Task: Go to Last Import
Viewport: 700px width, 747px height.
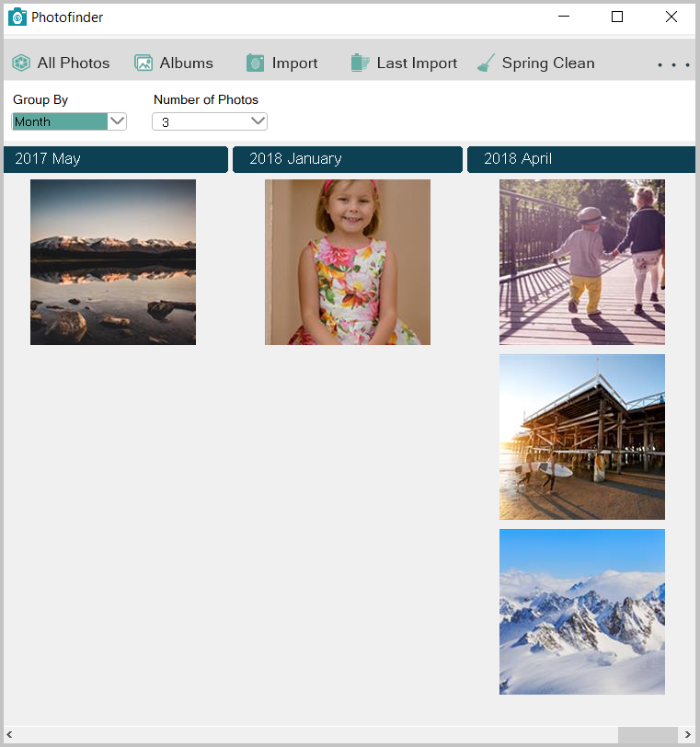Action: [x=404, y=63]
